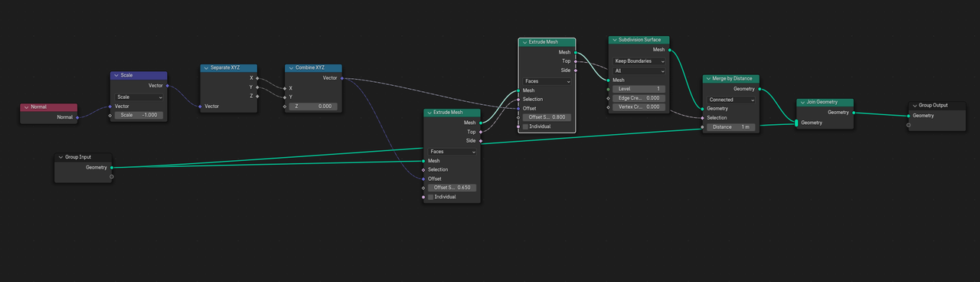Screen dimensions: 980x282
Task: Collapse the Merge by Distance node chevron
Action: [709, 78]
